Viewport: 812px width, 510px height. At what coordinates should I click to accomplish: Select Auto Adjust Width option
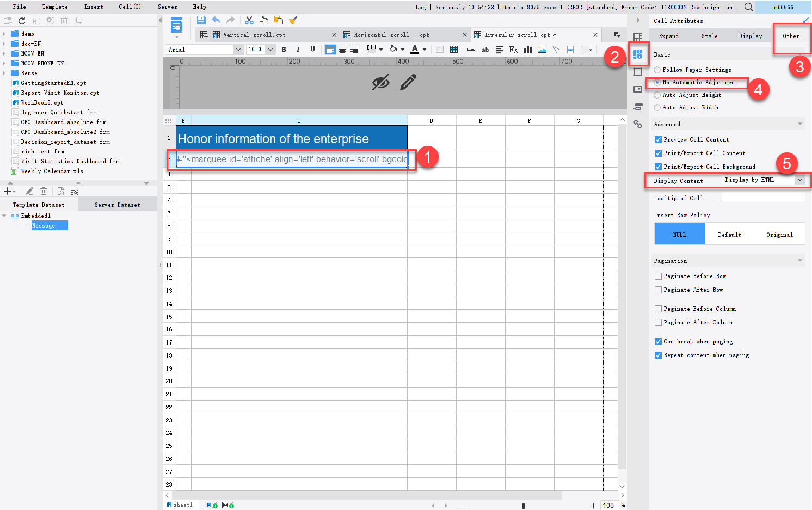tap(657, 107)
